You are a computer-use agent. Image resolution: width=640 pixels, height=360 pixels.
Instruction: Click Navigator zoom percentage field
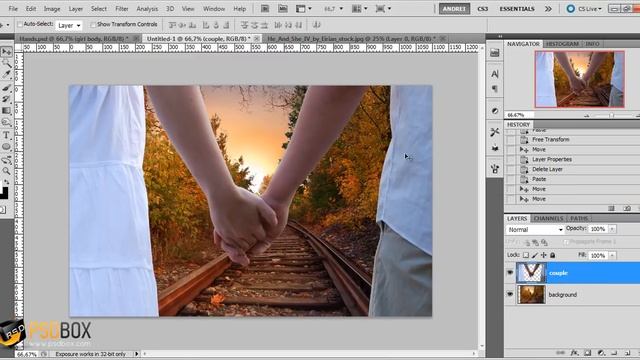(519, 115)
